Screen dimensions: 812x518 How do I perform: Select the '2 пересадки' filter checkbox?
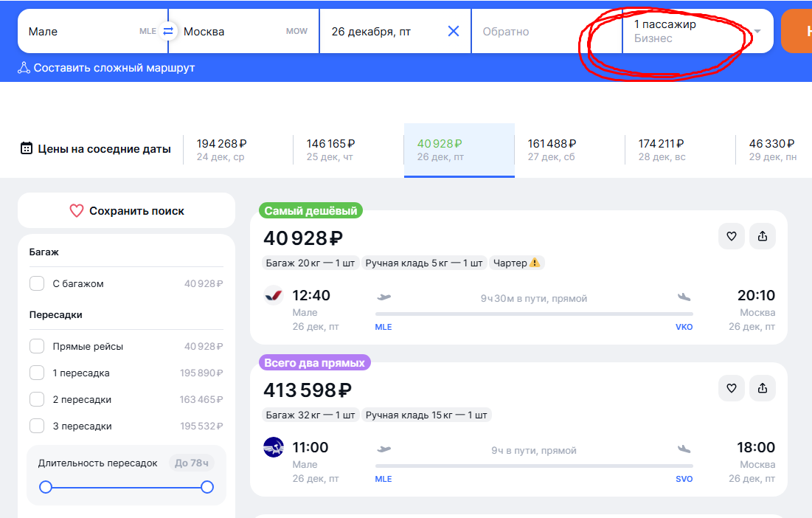[37, 399]
